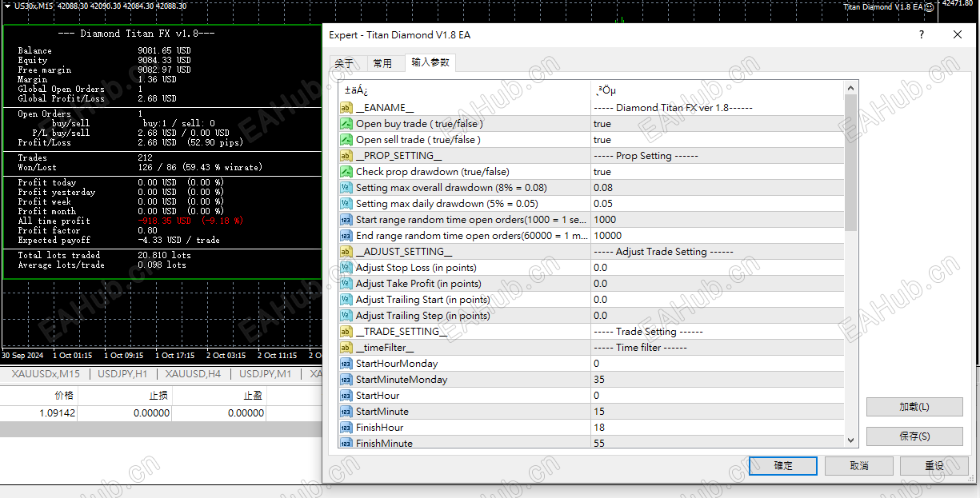Click the icon beside __PROP_SETTING__ row
This screenshot has width=980, height=498.
coord(346,156)
